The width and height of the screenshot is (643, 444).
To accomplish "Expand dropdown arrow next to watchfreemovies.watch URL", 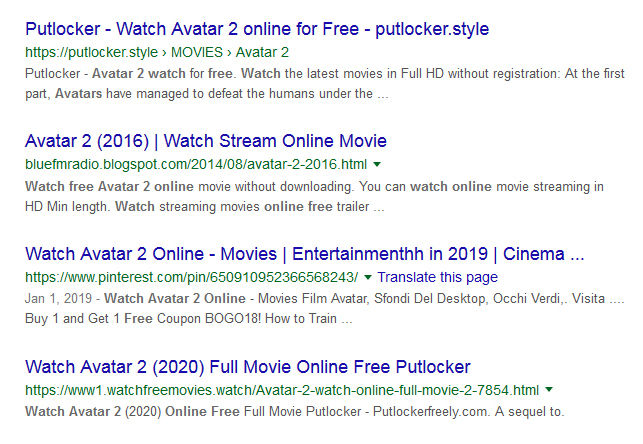I will pos(549,389).
